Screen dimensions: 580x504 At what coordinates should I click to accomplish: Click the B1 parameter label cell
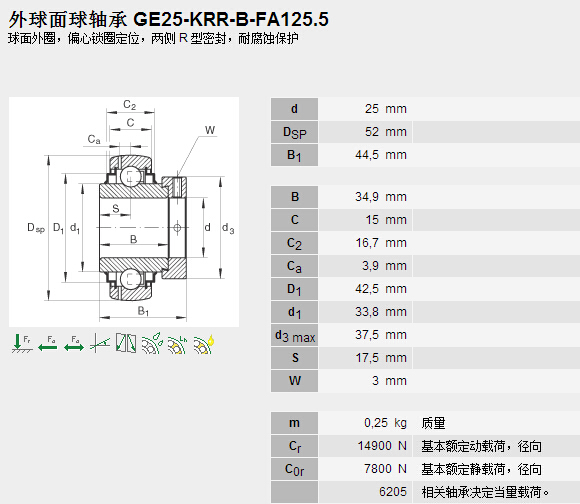pyautogui.click(x=294, y=155)
